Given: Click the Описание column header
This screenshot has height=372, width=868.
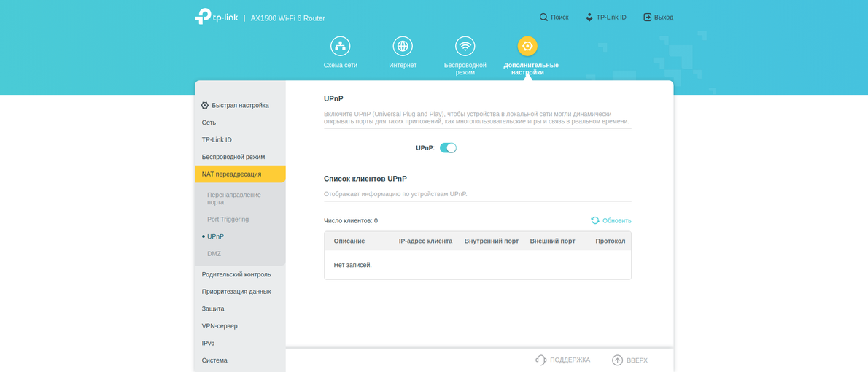Looking at the screenshot, I should (x=349, y=241).
